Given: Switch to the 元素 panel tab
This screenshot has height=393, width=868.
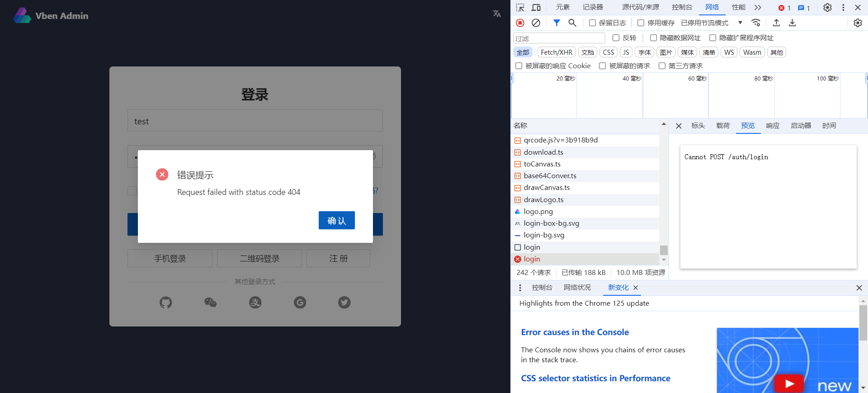Looking at the screenshot, I should pos(563,7).
